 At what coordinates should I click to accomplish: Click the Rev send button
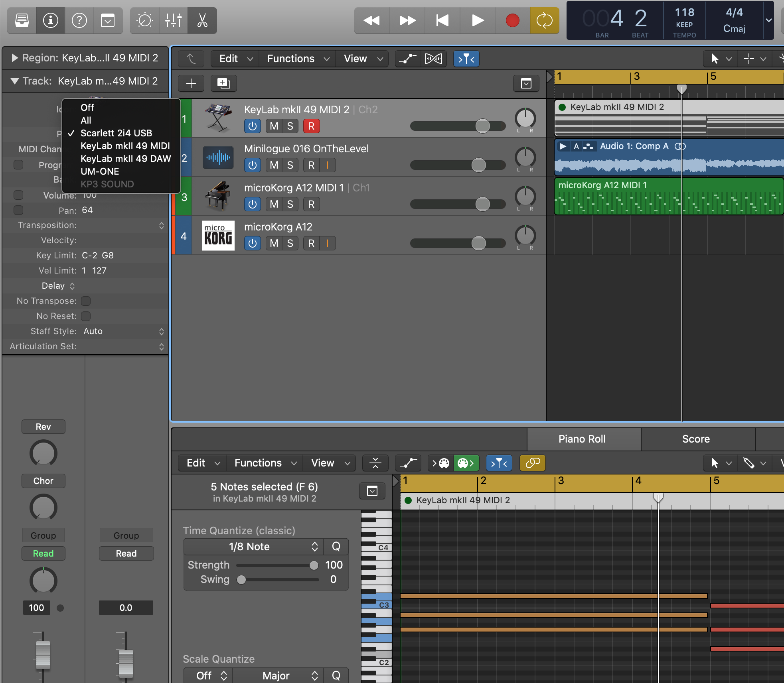click(x=43, y=427)
